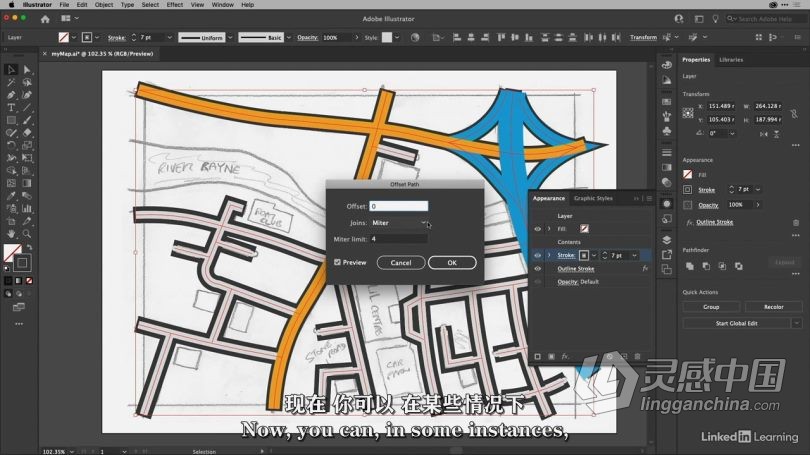The width and height of the screenshot is (810, 455).
Task: Open stroke weight dropdown in Appearance panel
Action: (634, 255)
